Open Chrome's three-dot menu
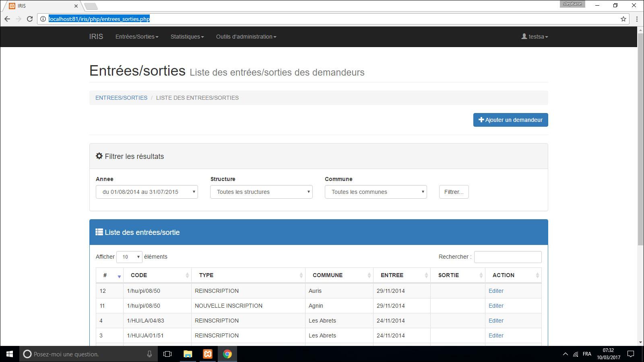This screenshot has width=644, height=362. (637, 19)
